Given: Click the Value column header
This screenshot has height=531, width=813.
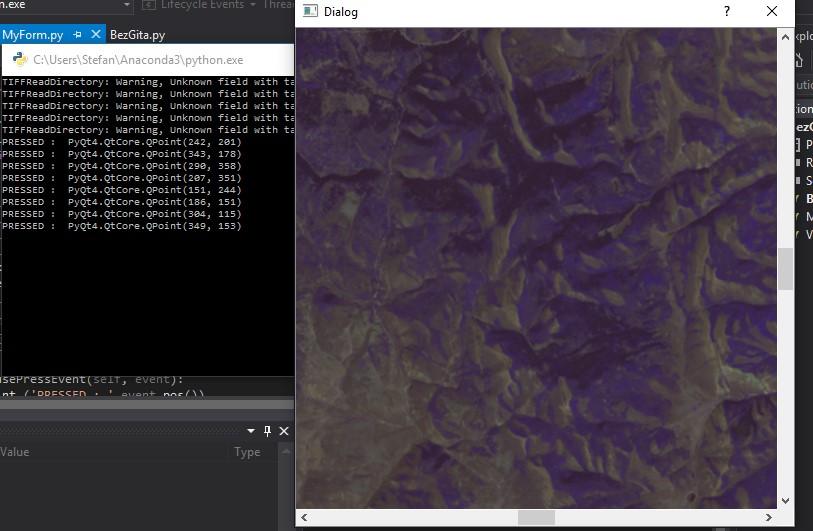Looking at the screenshot, I should tap(15, 452).
